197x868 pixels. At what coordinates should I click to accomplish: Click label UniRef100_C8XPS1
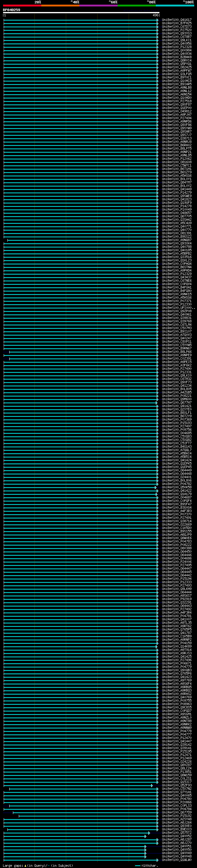[177, 342]
